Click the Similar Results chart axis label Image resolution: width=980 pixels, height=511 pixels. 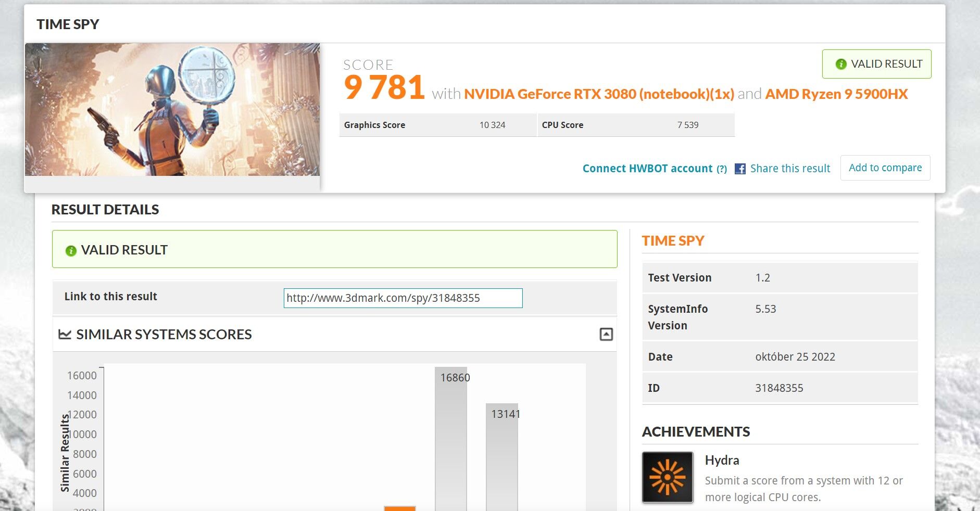pos(65,453)
